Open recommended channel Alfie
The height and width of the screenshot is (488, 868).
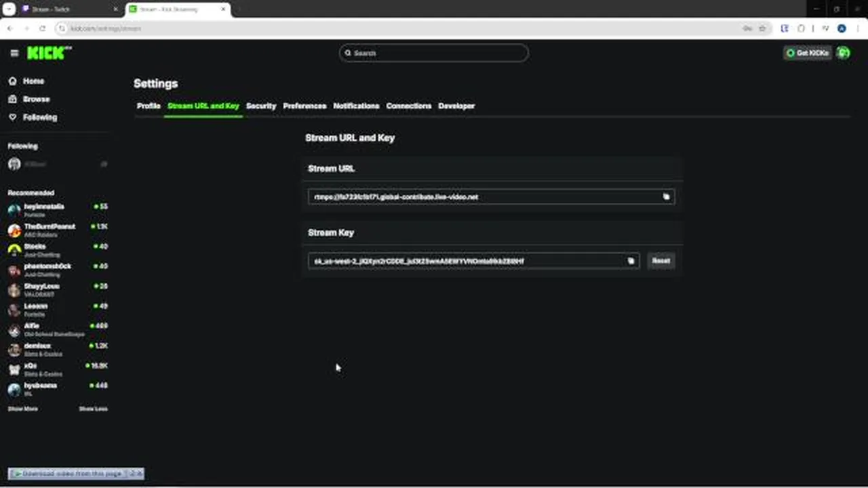coord(58,329)
